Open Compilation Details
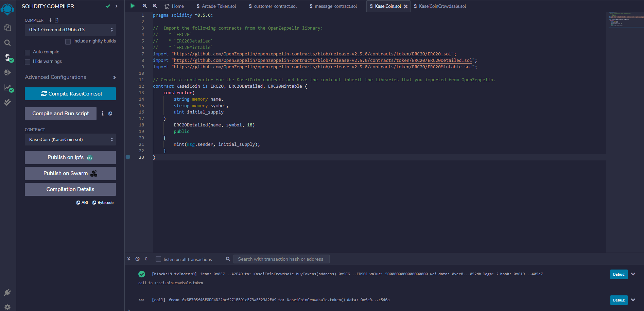 point(70,189)
